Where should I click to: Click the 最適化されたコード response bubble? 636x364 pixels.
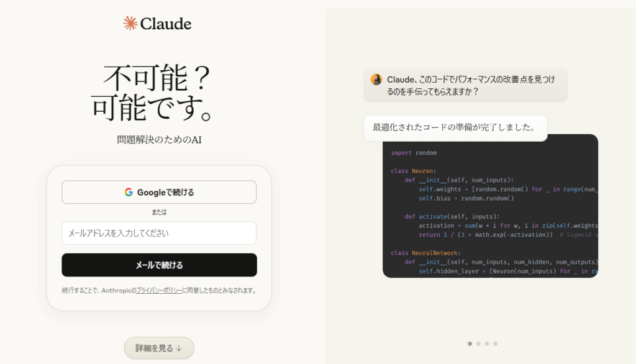pos(455,128)
